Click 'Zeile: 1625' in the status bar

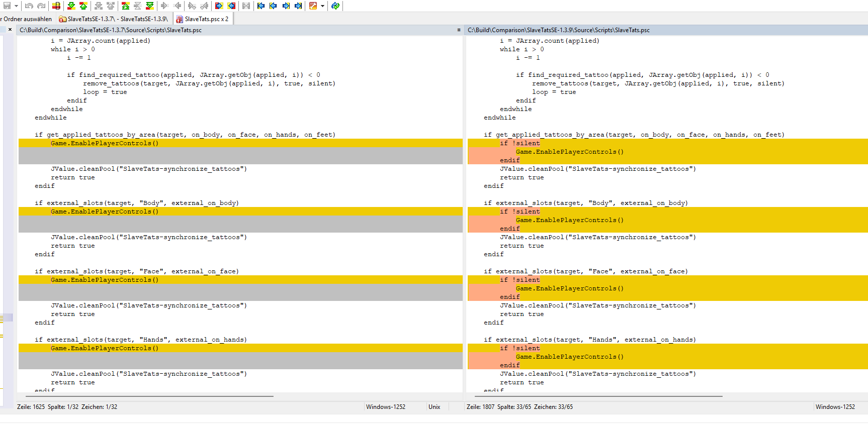coord(31,407)
